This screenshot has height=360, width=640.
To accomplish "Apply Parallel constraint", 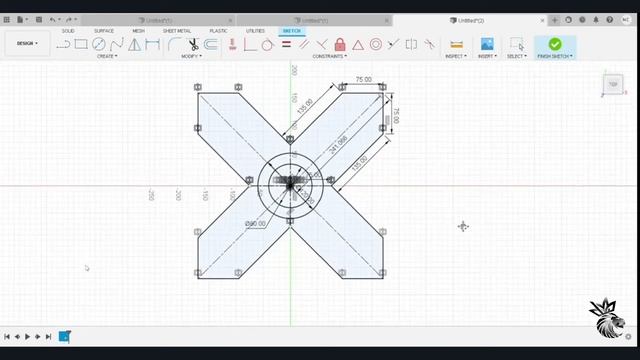I will pos(304,44).
